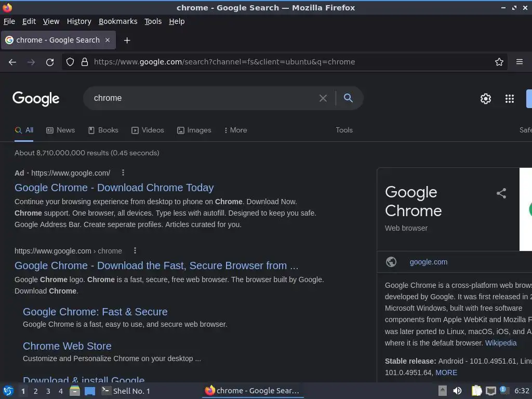The width and height of the screenshot is (532, 399).
Task: Switch to Videos results
Action: [x=148, y=130]
